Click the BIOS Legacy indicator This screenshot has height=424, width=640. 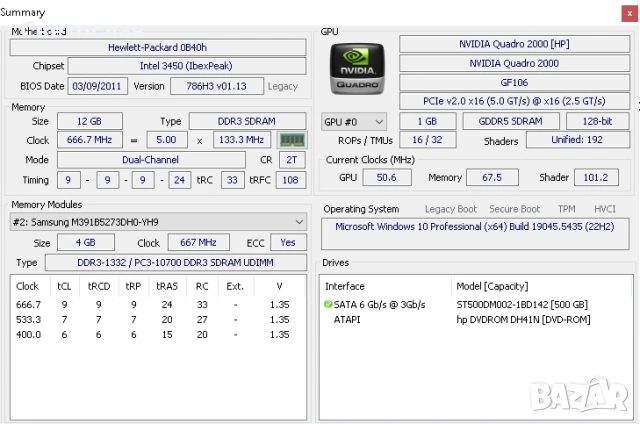coord(282,86)
